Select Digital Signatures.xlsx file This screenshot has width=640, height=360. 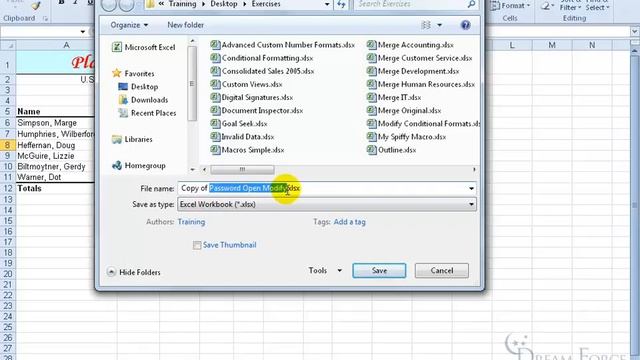coord(251,97)
